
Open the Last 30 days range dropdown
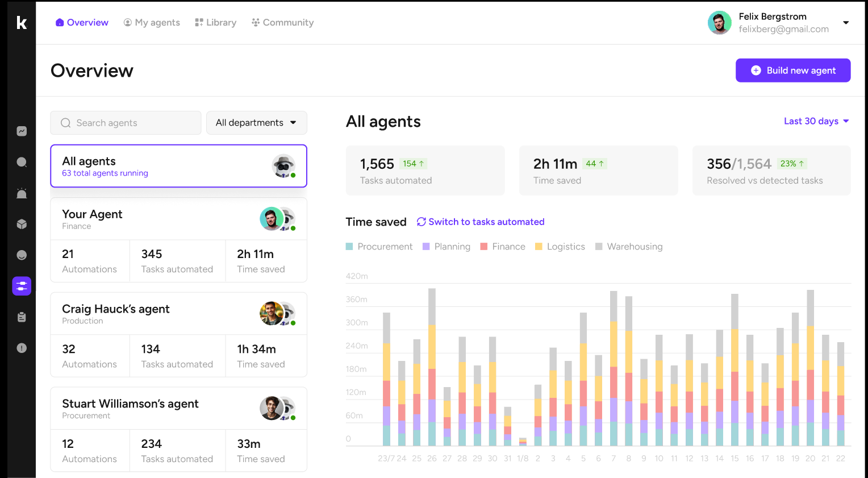pos(816,121)
